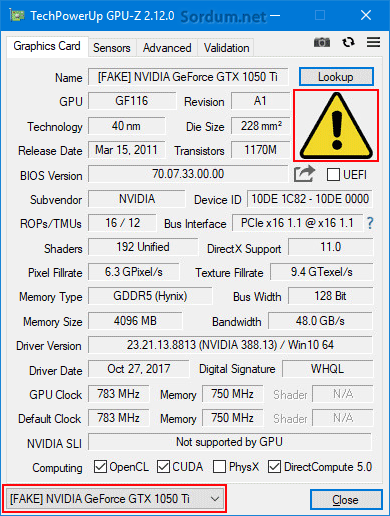Open the hamburger menu icon
390x516 pixels.
373,42
